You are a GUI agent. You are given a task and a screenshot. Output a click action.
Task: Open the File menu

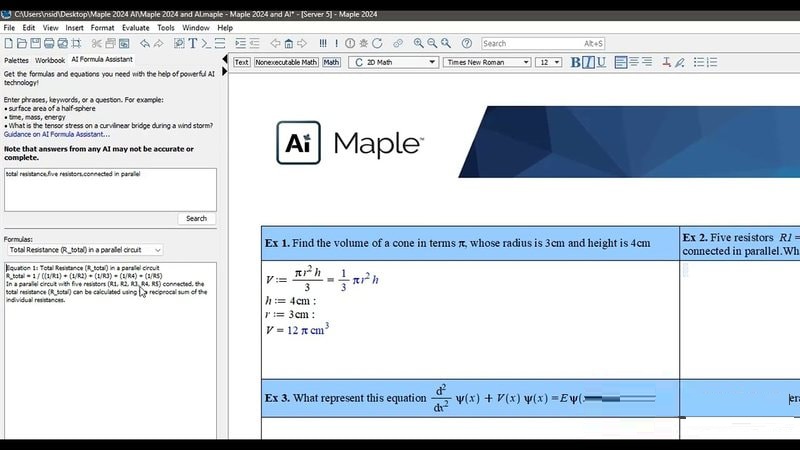(9, 28)
